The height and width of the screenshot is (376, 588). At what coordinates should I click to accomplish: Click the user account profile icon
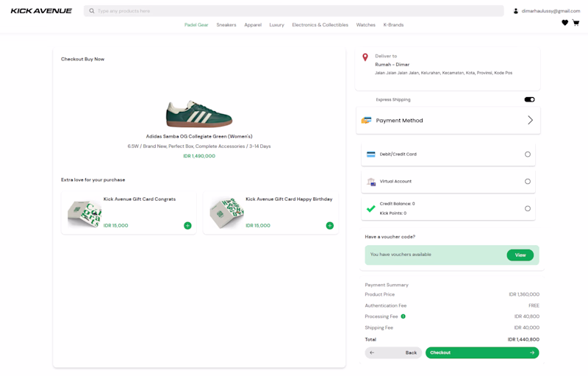tap(516, 11)
